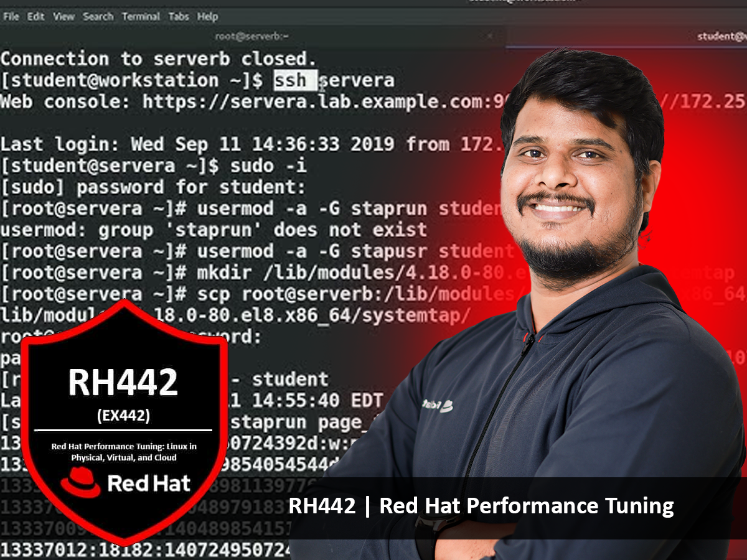This screenshot has width=747, height=560.
Task: Open the Terminal menu
Action: click(x=141, y=17)
